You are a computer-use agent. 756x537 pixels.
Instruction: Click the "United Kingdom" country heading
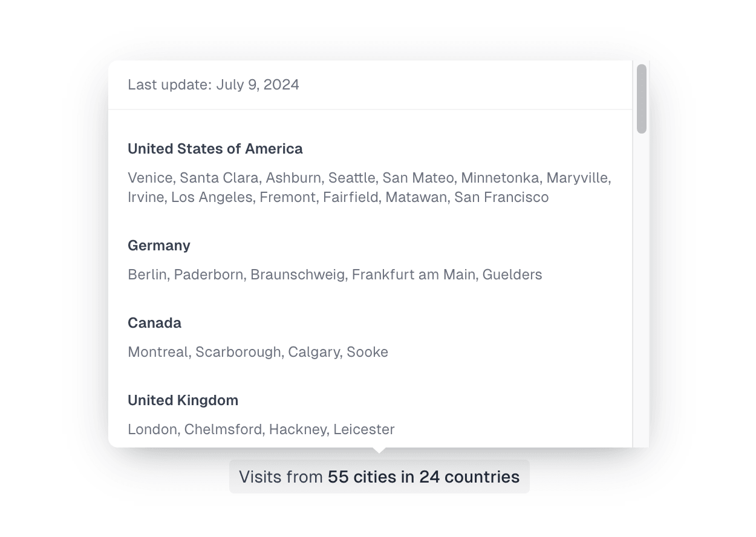(183, 400)
